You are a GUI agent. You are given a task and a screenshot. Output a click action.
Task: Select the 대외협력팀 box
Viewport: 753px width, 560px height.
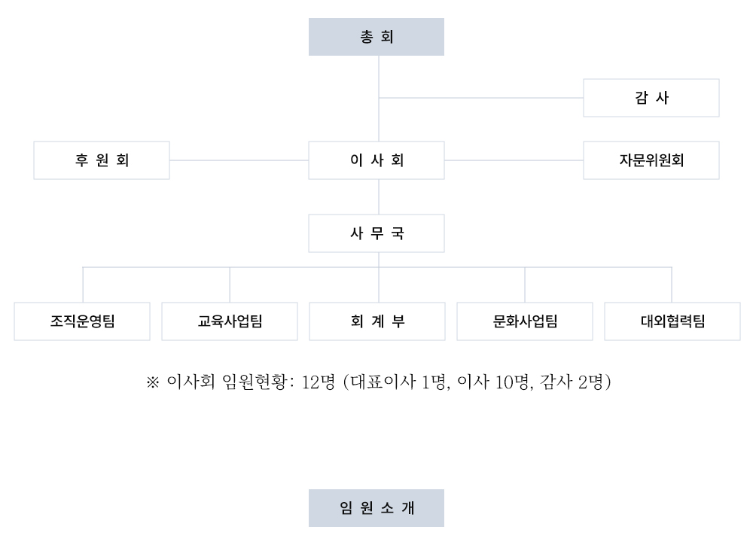(672, 321)
